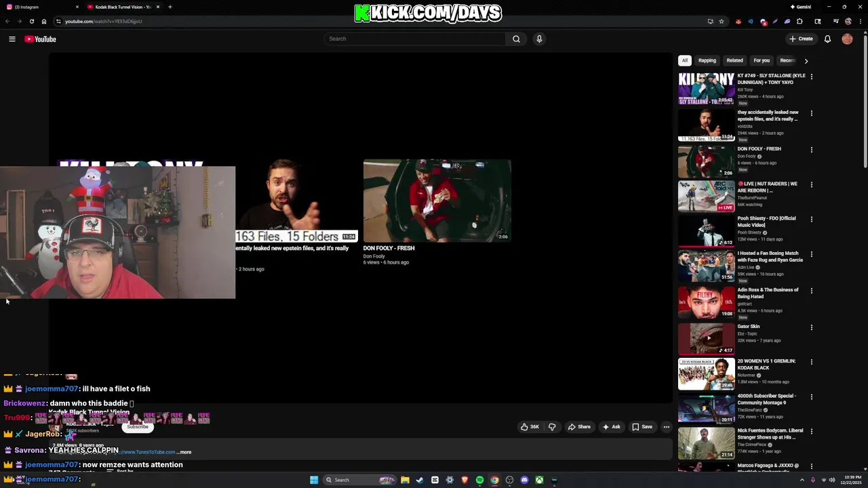This screenshot has height=488, width=868.
Task: Click the Ask button
Action: pos(611,427)
